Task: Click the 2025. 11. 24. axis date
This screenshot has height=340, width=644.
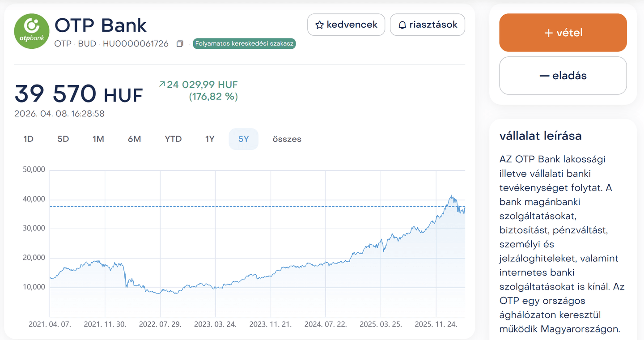Action: coord(436,324)
